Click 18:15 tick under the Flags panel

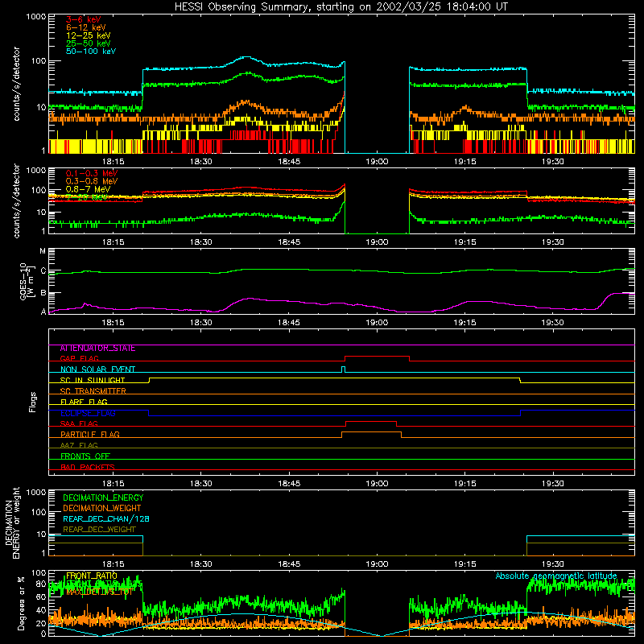pos(113,484)
